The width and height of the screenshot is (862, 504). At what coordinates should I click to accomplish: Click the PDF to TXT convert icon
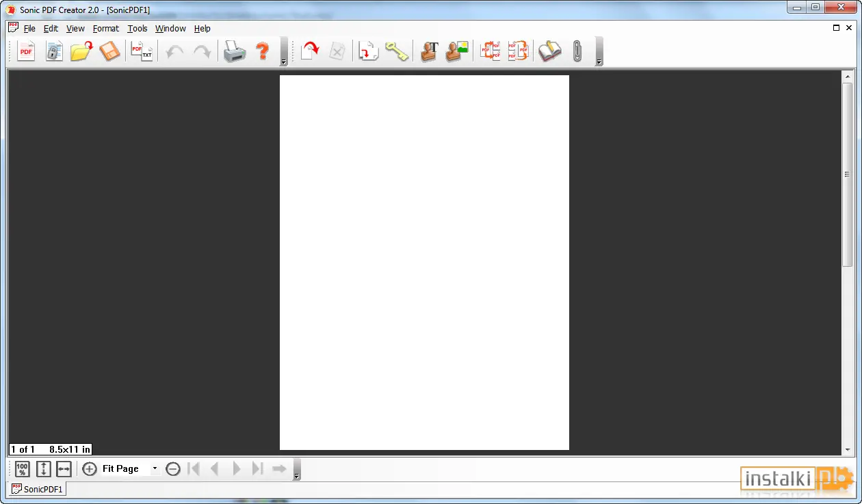click(142, 51)
